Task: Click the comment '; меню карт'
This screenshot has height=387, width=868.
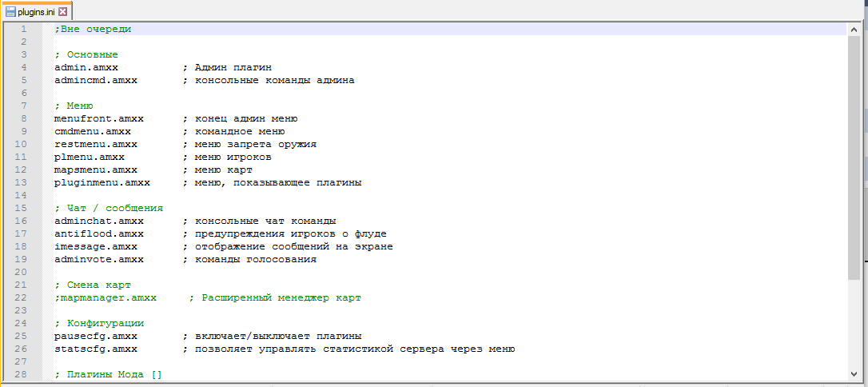Action: click(217, 170)
